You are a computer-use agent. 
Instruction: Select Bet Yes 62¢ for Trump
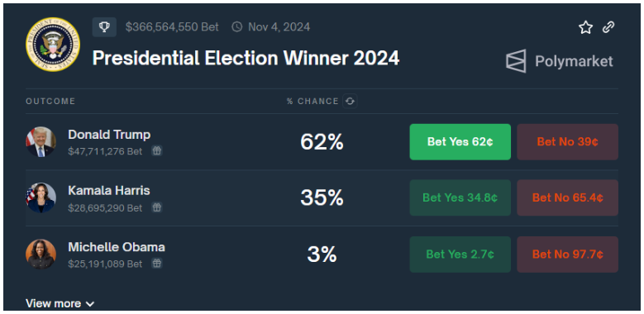click(x=460, y=142)
